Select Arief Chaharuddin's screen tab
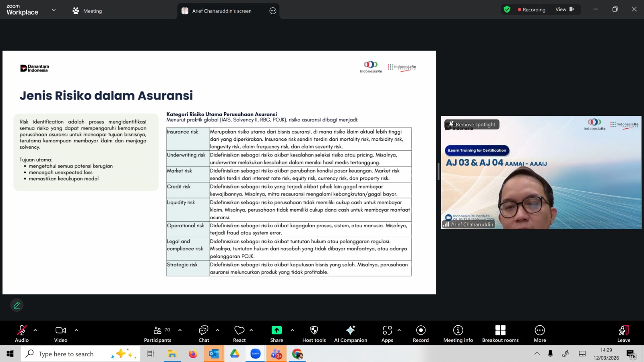This screenshot has width=644, height=362. (x=221, y=11)
